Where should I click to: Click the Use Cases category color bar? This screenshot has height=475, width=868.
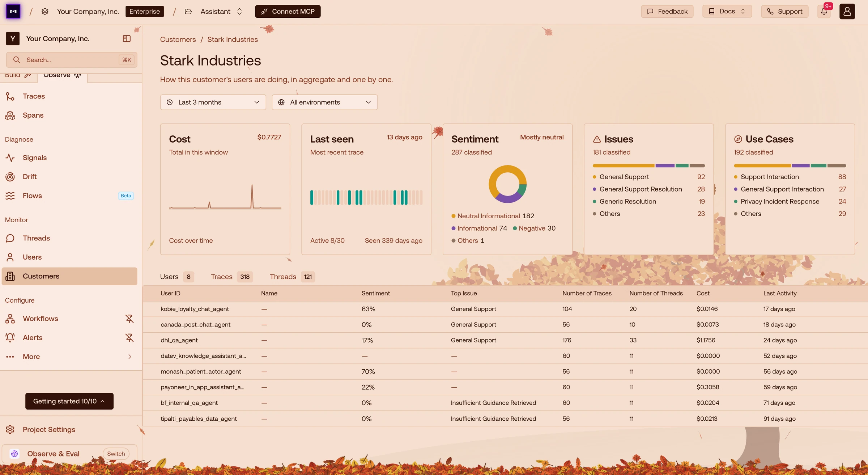tap(790, 165)
